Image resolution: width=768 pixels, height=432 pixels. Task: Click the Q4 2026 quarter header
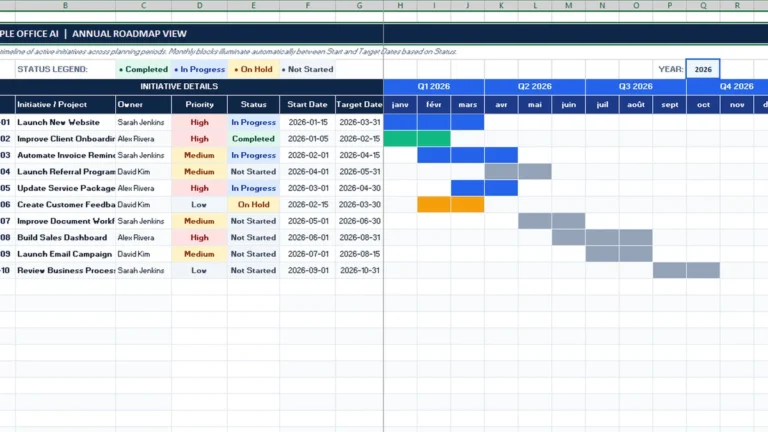tap(727, 86)
